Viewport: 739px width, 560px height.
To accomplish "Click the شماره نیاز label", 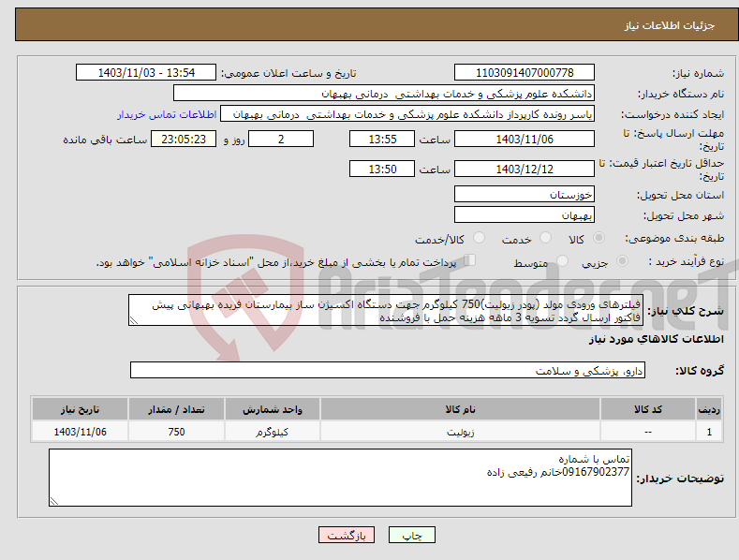I will (x=698, y=73).
